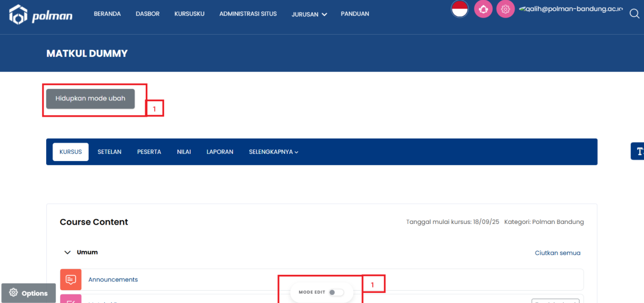Open the Announcements link
This screenshot has width=644, height=303.
click(113, 279)
